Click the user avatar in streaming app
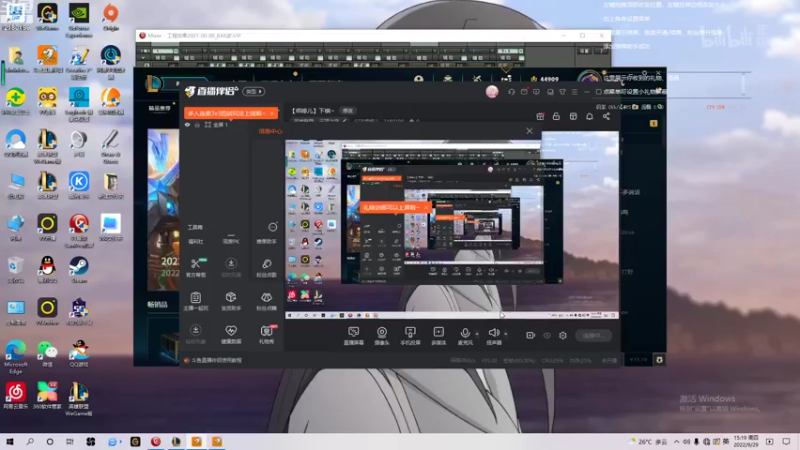 pos(492,91)
